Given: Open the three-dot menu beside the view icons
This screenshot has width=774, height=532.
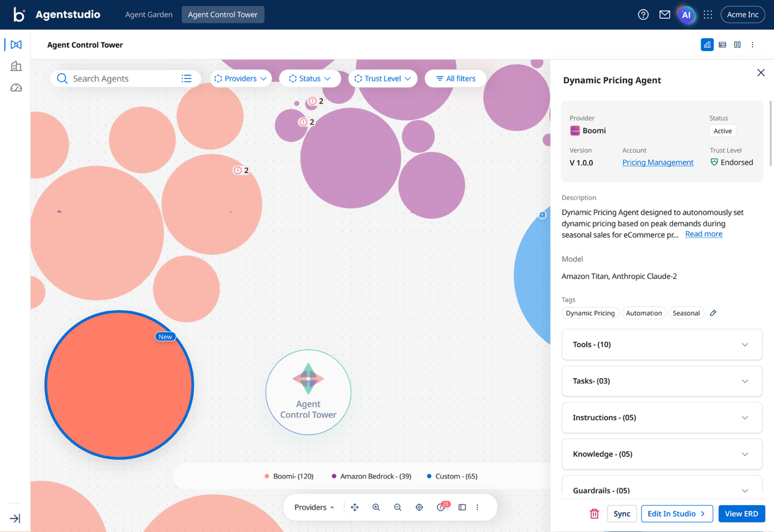Looking at the screenshot, I should pyautogui.click(x=753, y=45).
